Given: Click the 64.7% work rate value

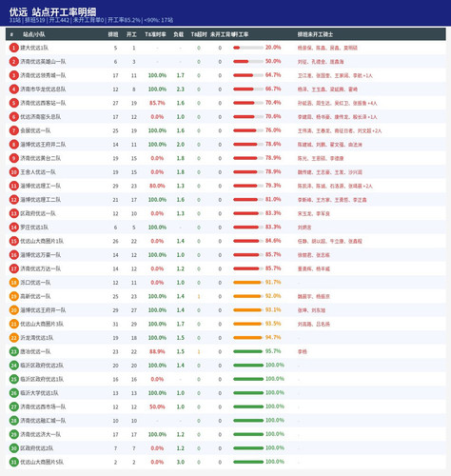Looking at the screenshot, I should (x=273, y=75).
